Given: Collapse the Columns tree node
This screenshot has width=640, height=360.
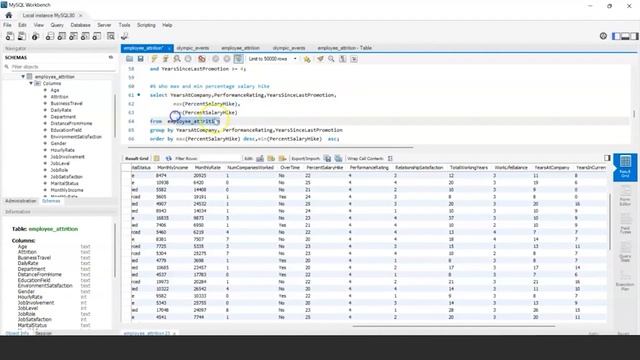Looking at the screenshot, I should [31, 83].
